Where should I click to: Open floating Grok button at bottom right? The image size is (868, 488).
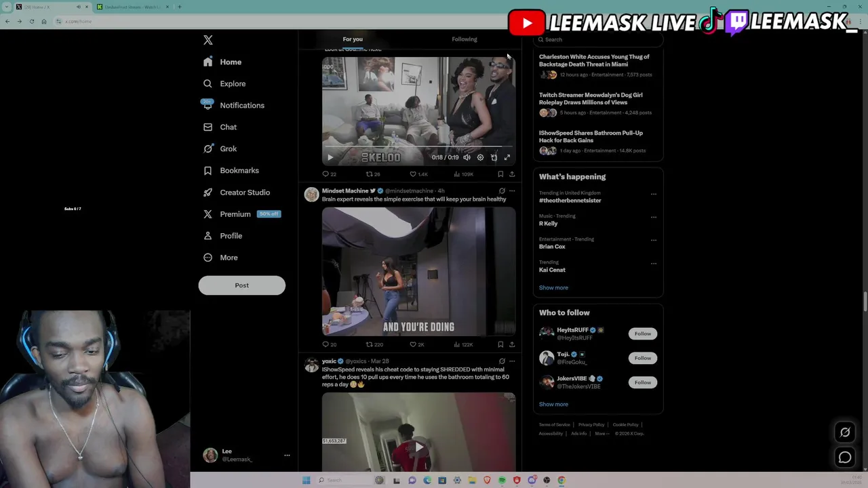coord(845,432)
